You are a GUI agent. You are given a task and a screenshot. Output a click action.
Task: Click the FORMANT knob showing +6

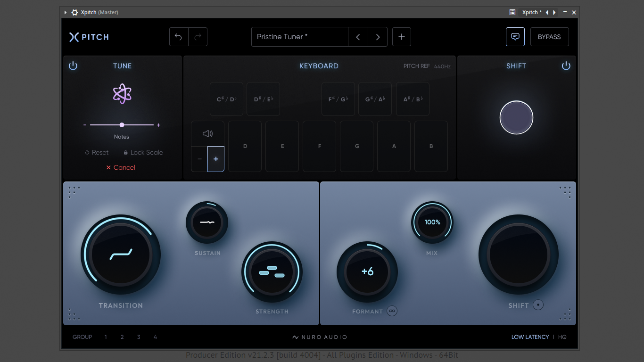pyautogui.click(x=367, y=272)
